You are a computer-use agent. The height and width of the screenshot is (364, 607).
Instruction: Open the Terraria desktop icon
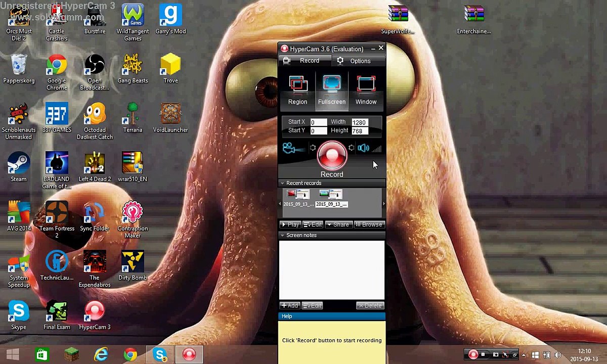133,118
